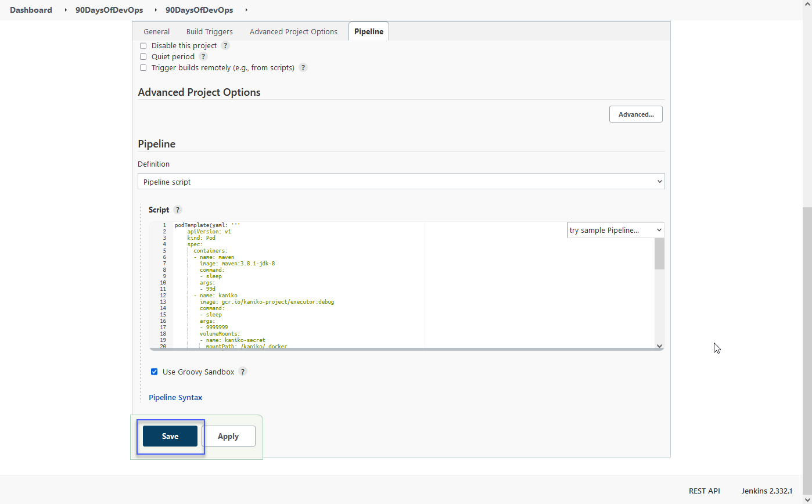
Task: Open help icon beside Script label
Action: [178, 210]
